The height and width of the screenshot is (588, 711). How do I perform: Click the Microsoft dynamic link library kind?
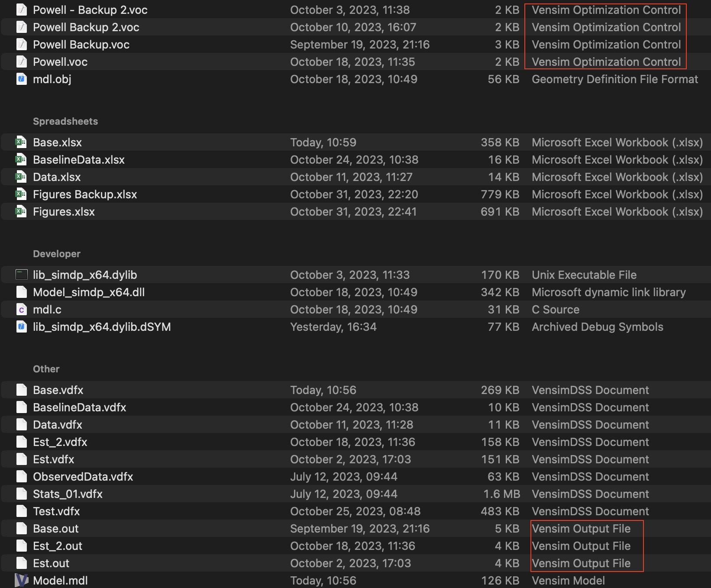tap(609, 292)
